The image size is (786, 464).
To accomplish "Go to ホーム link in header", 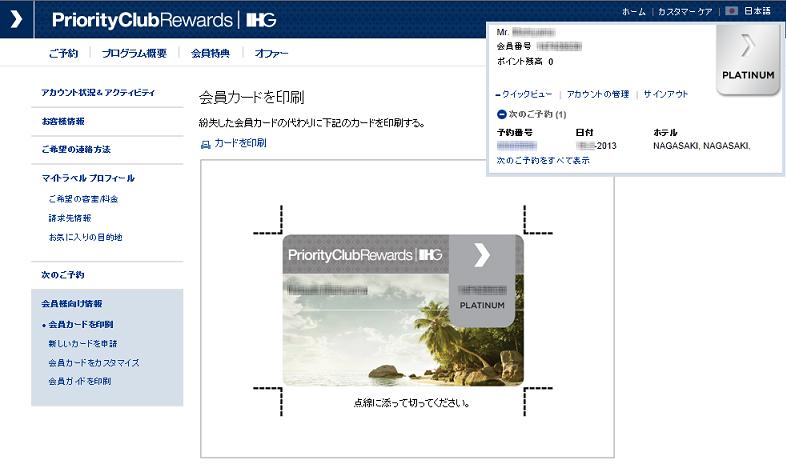I will [634, 12].
